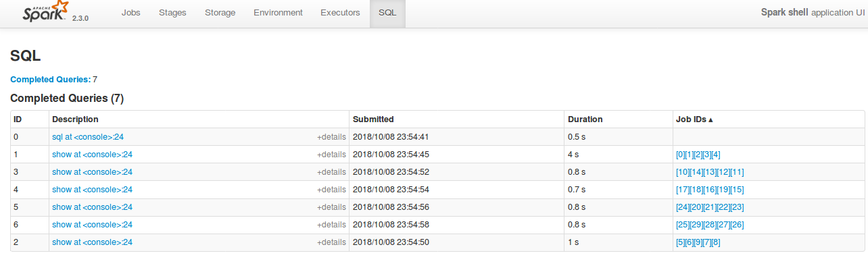Screen dimensions: 868x272
Task: Open job link [4]
Action: (x=716, y=155)
